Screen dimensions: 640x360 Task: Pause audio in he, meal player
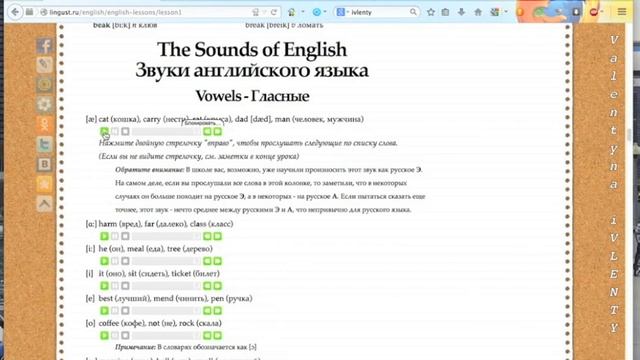[x=115, y=261]
